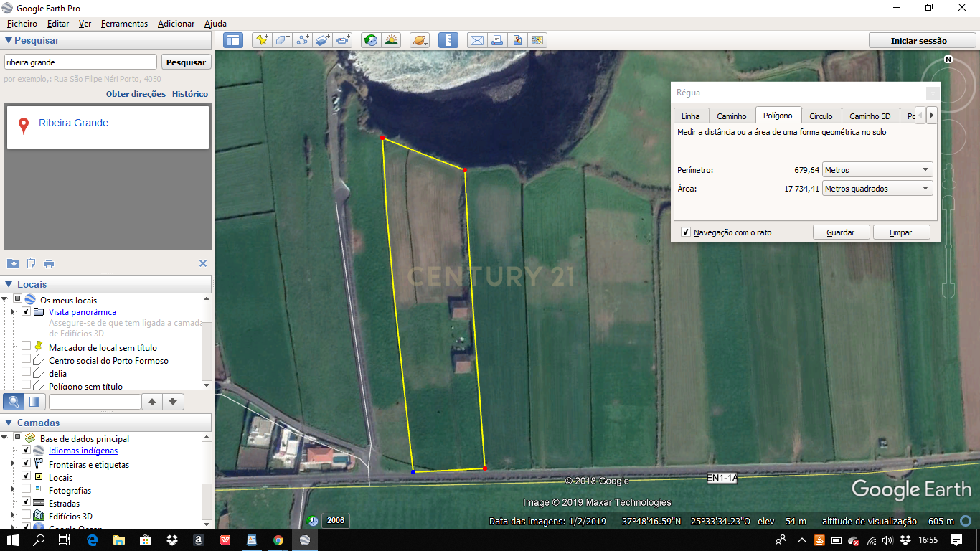
Task: Clear search results with the blue X
Action: [203, 263]
